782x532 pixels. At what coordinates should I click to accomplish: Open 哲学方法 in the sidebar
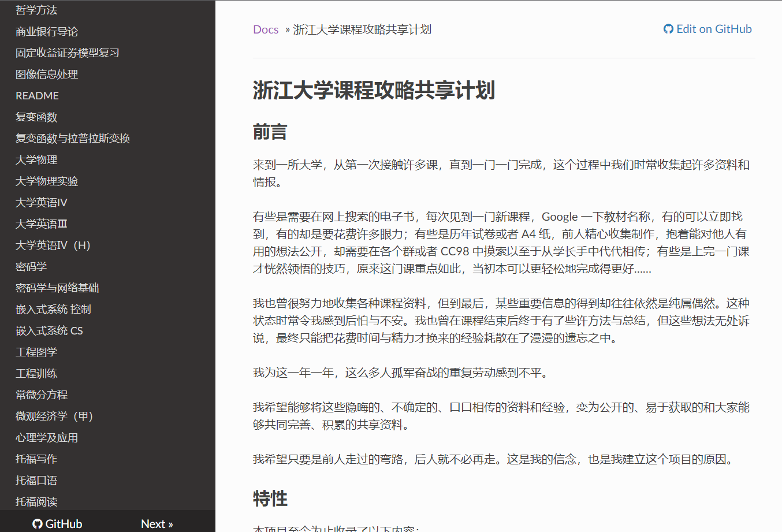tap(36, 10)
